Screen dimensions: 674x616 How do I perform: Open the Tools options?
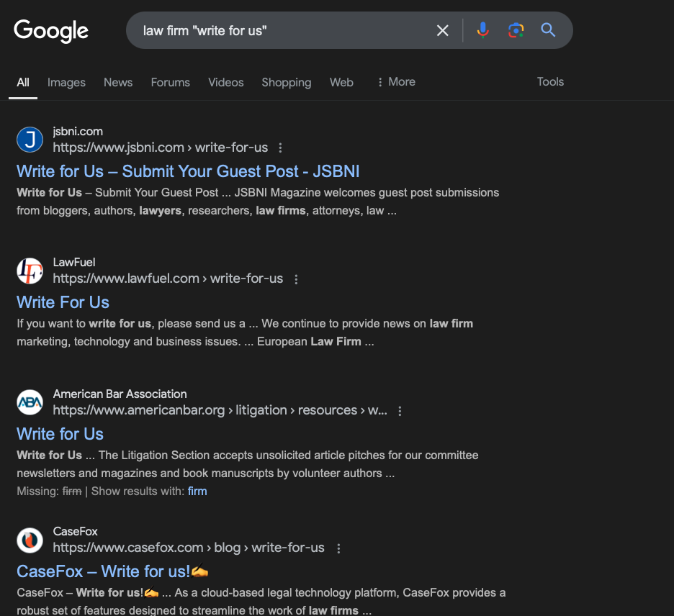[x=550, y=81]
